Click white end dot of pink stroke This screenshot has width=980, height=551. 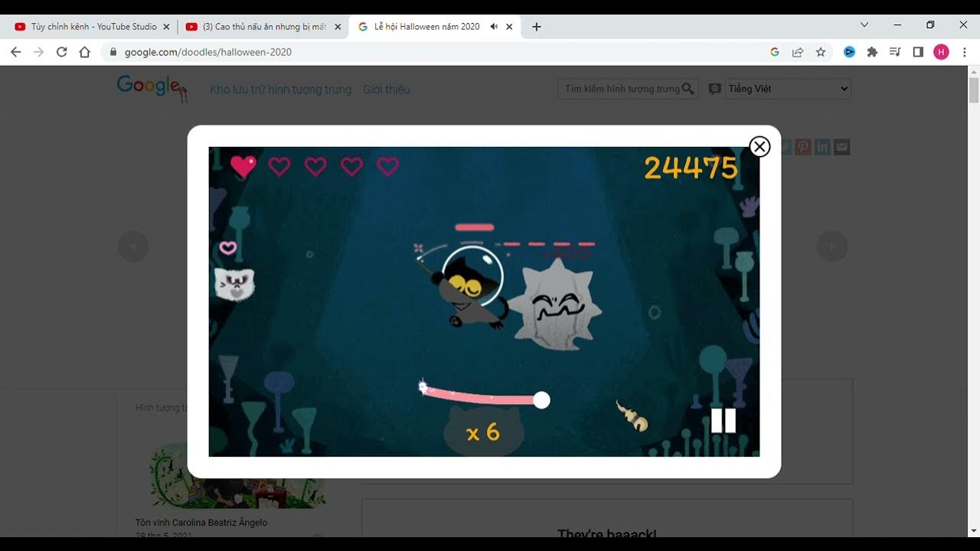541,399
